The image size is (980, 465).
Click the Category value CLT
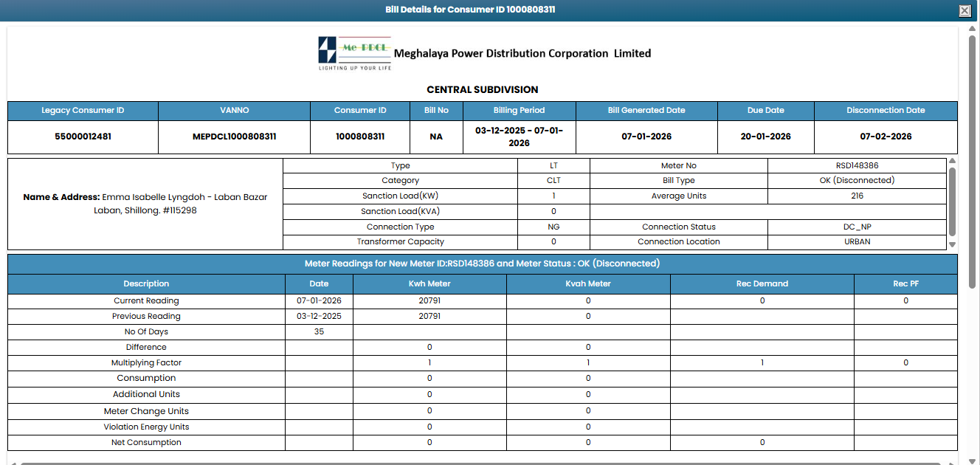click(553, 181)
